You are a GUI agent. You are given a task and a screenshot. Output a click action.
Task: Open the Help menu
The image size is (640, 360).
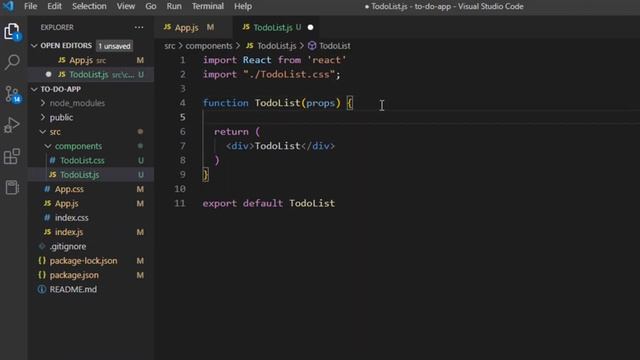click(243, 6)
